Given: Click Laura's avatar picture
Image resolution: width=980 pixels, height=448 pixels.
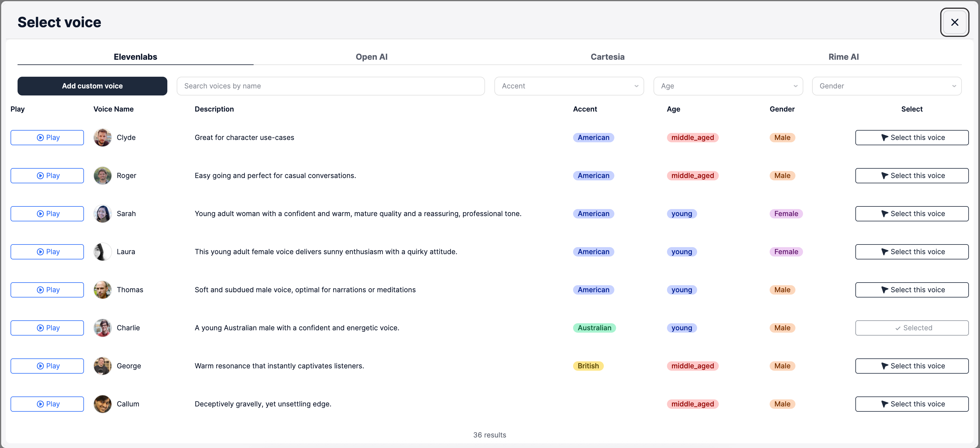Looking at the screenshot, I should 103,252.
